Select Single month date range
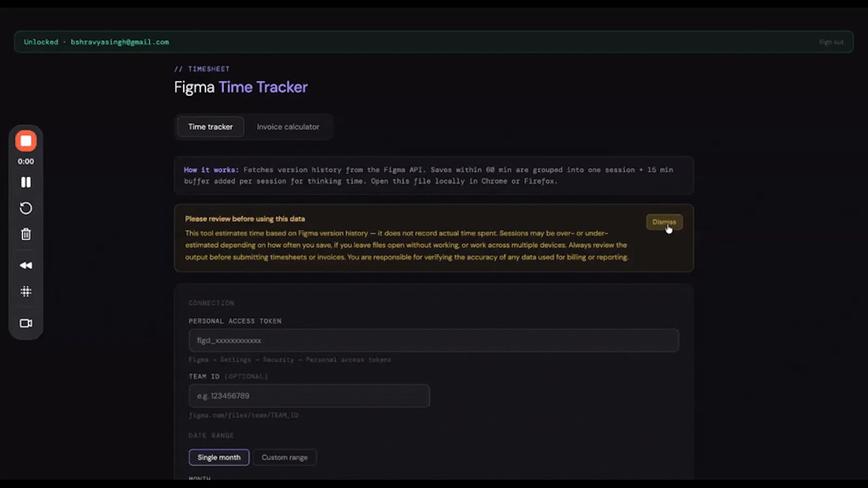 click(219, 457)
